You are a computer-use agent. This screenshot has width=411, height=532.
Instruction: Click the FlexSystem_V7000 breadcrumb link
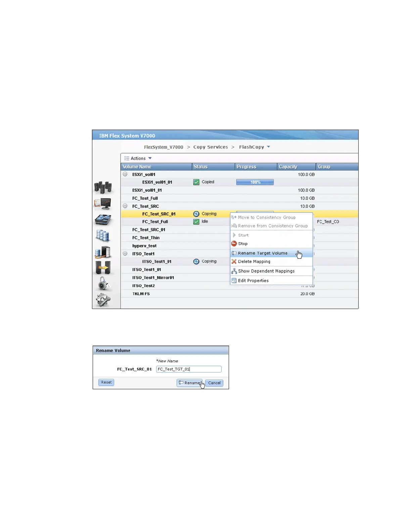tap(164, 147)
